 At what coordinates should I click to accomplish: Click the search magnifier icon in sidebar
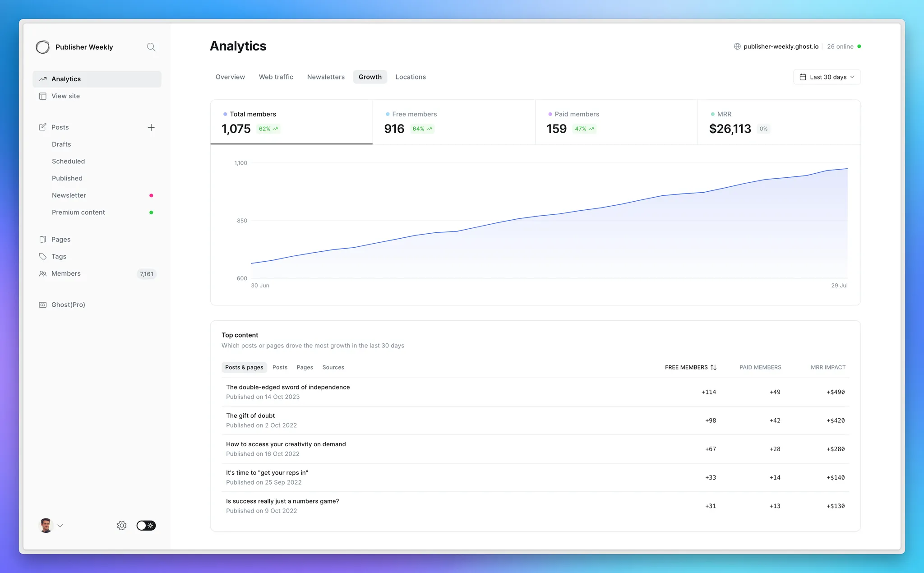click(151, 47)
